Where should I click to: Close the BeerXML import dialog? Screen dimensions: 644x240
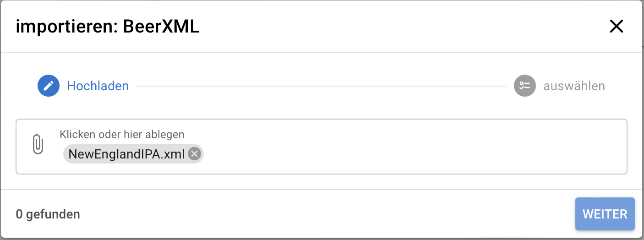[x=617, y=27]
